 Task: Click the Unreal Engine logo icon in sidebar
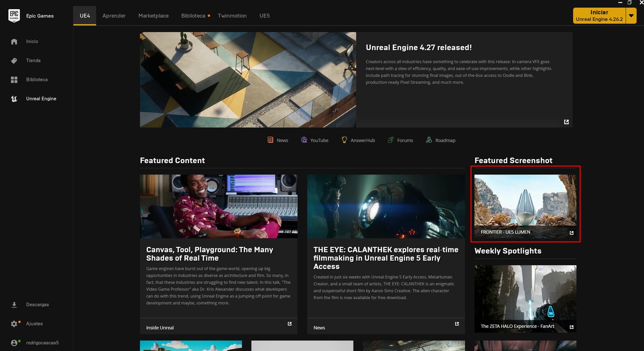tap(14, 99)
